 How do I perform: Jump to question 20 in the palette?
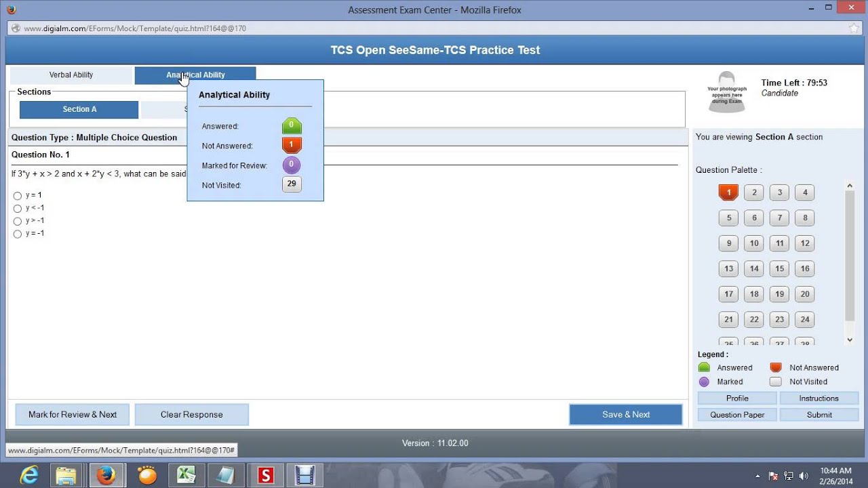tap(805, 294)
